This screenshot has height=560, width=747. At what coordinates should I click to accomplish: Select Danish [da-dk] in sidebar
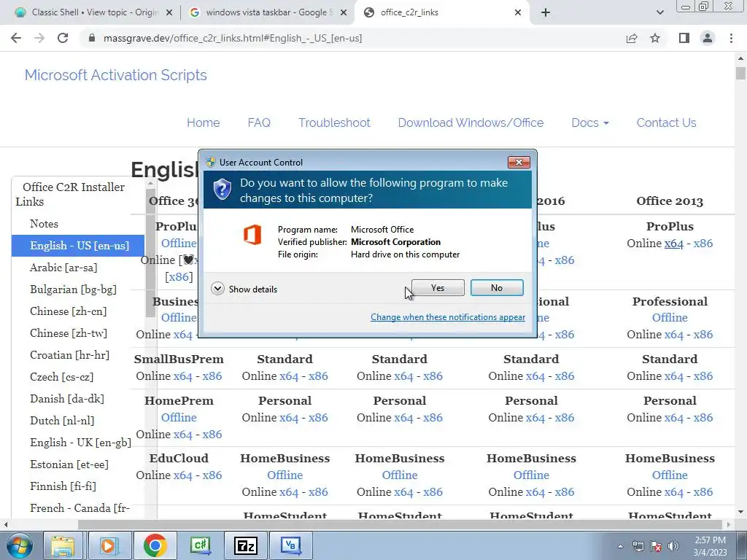pyautogui.click(x=66, y=399)
